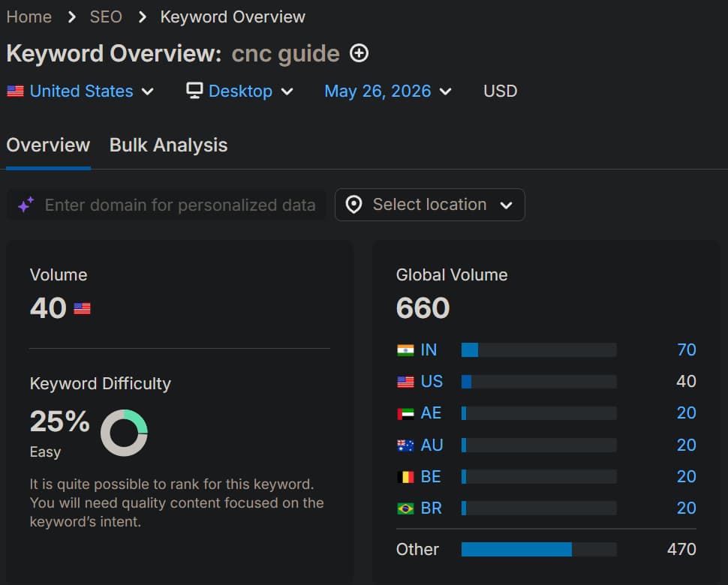Click the sparkle icon in domain field
The height and width of the screenshot is (585, 728).
26,205
